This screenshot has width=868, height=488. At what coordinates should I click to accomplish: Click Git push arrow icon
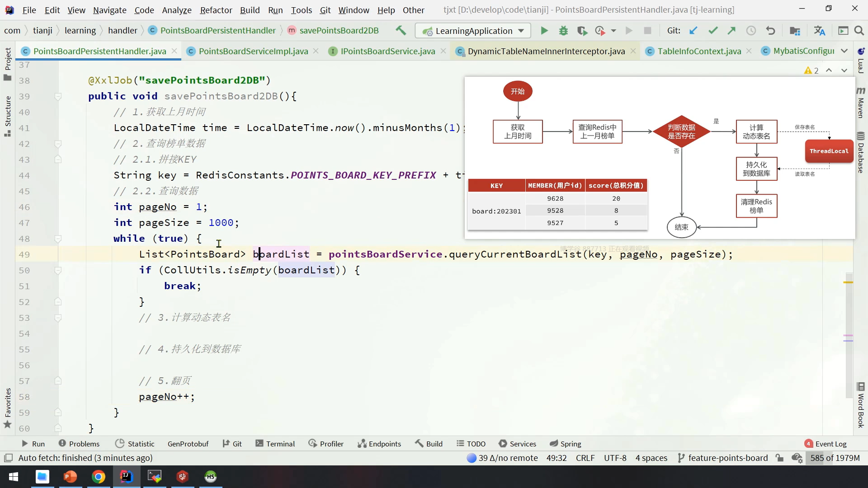pos(731,31)
